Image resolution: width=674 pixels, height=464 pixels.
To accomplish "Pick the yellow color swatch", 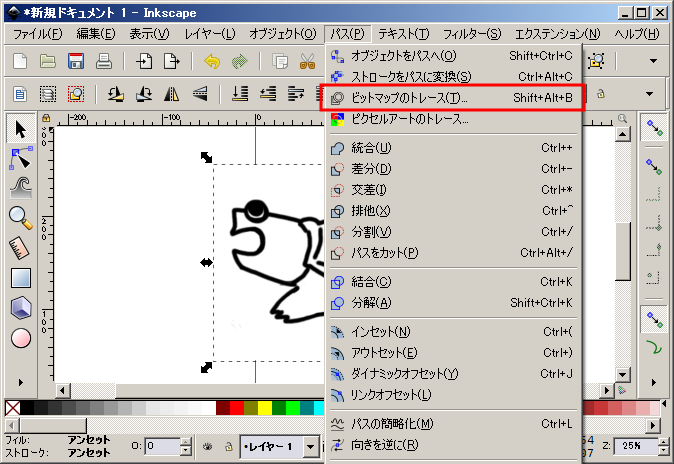I will click(x=265, y=408).
